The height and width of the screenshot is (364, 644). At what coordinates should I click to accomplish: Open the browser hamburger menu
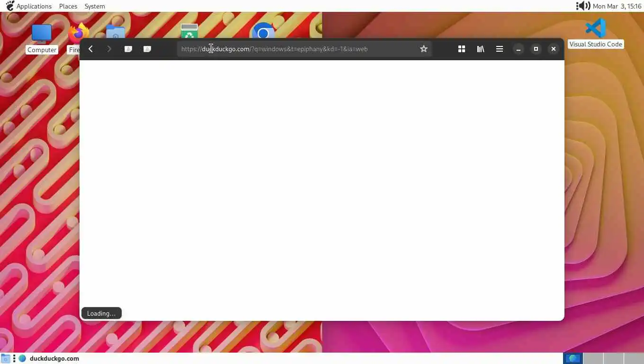click(500, 49)
